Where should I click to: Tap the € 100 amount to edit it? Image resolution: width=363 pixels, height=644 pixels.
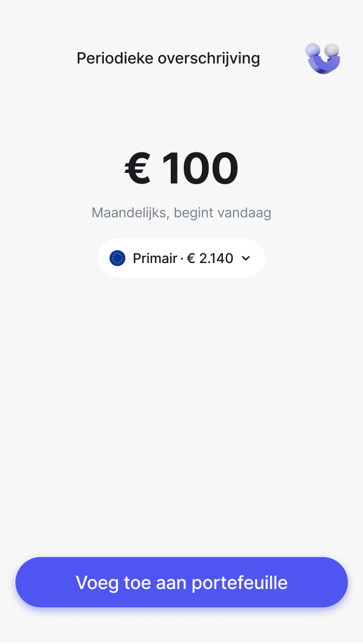pos(181,167)
